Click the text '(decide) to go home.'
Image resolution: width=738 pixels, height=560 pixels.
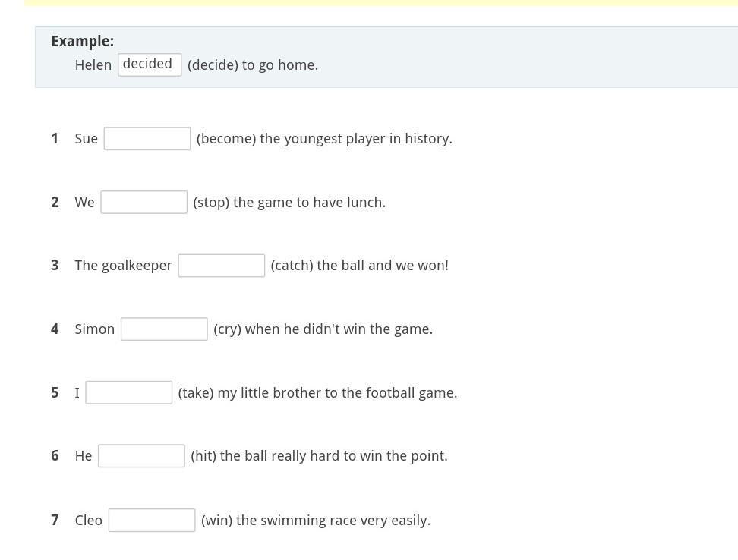tap(253, 65)
